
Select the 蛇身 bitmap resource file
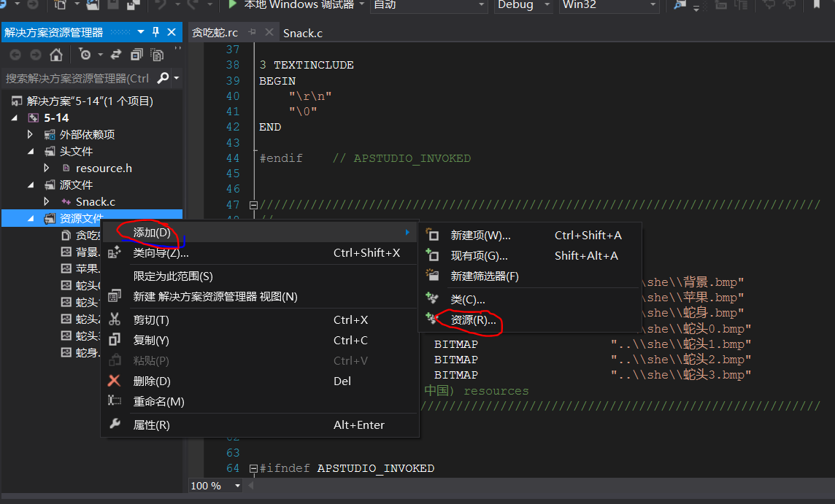click(x=81, y=352)
